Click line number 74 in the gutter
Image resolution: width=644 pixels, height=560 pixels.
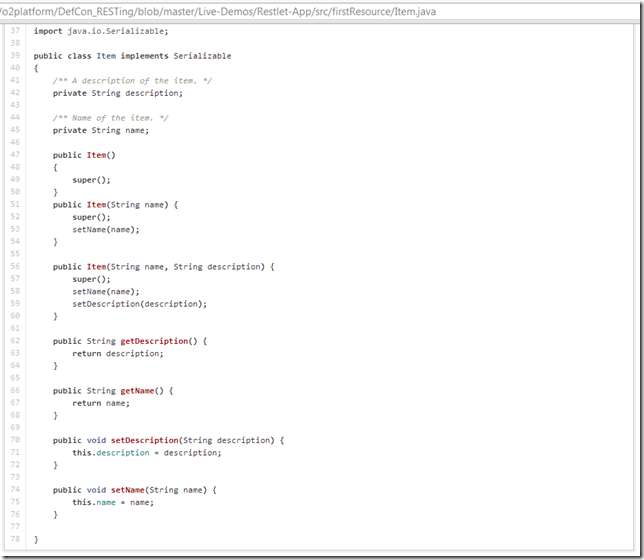pos(15,489)
